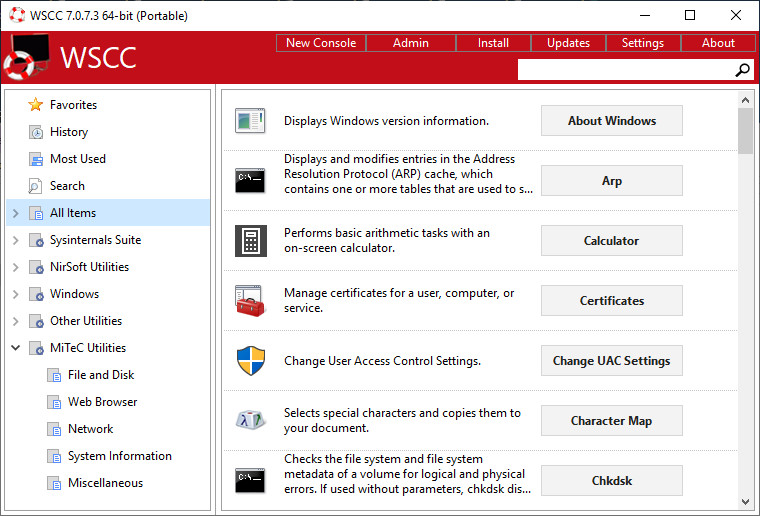
Task: Click the search magnifier in the header
Action: (x=742, y=70)
